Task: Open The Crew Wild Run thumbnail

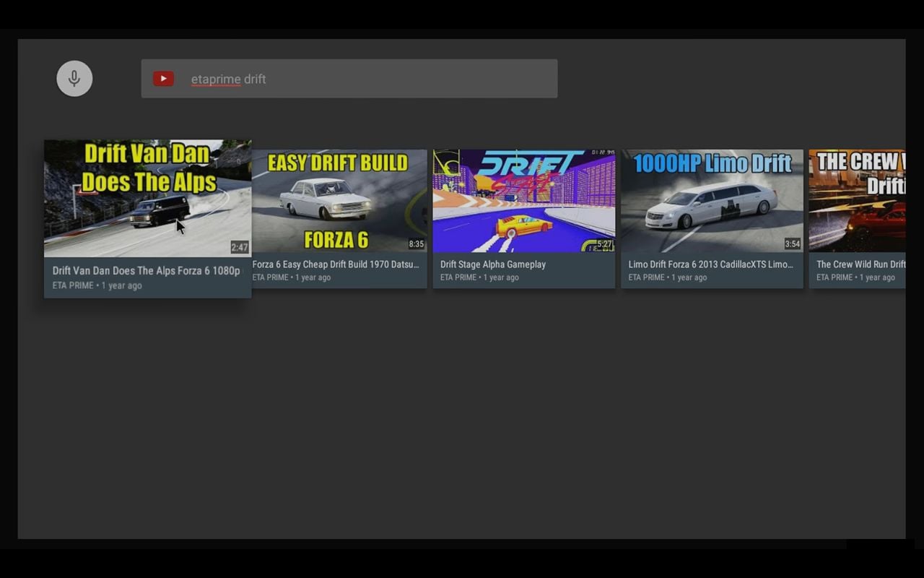Action: click(857, 201)
